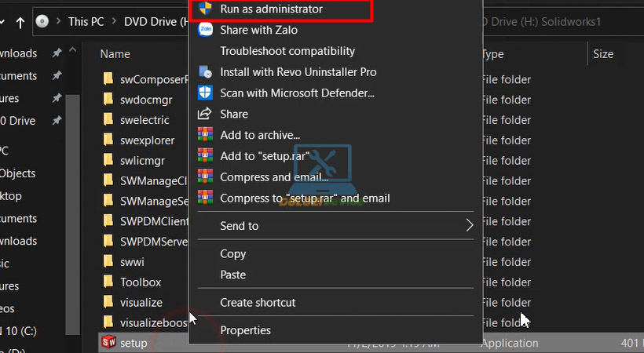Screen dimensions: 644x353
Task: Click the SolidWorks setup application icon
Action: [108, 343]
